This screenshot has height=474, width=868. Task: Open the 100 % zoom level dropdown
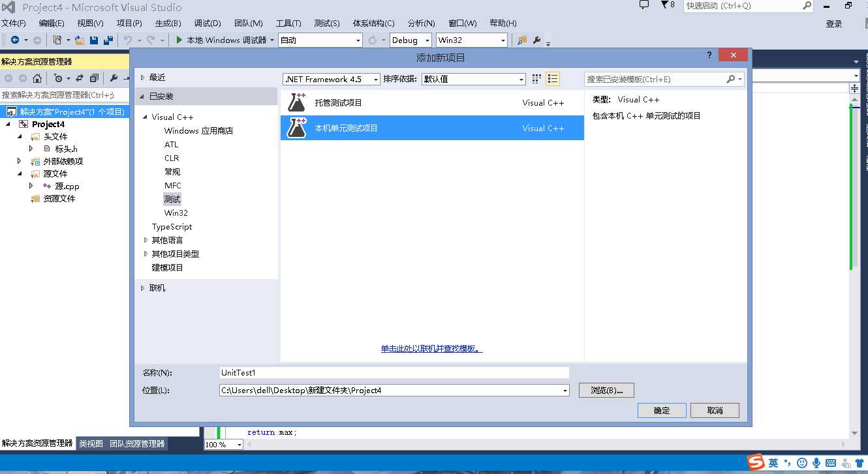point(224,444)
